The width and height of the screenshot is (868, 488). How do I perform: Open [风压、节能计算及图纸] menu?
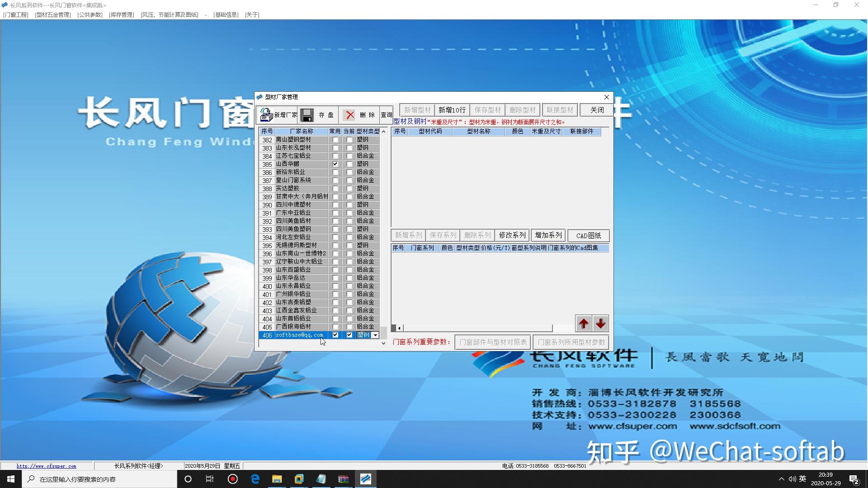[170, 14]
